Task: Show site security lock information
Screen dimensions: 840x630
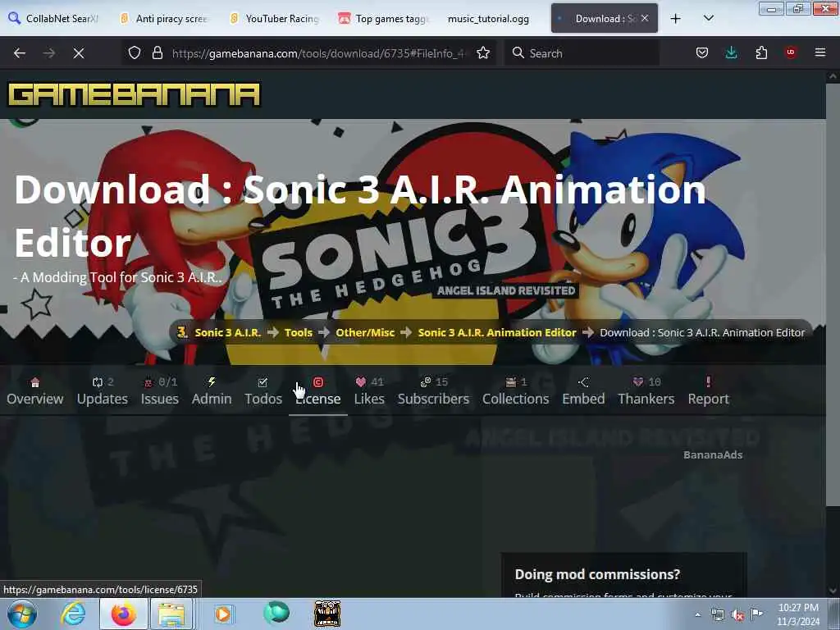Action: pyautogui.click(x=157, y=53)
